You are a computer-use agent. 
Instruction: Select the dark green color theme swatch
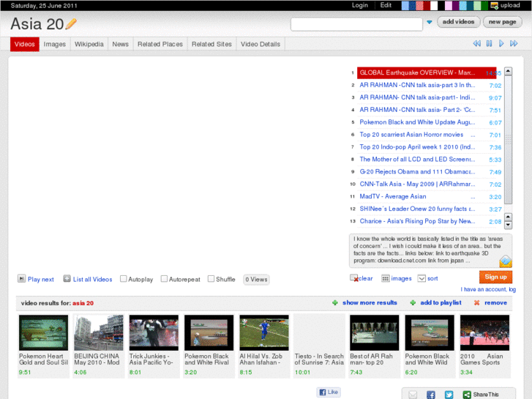484,5
